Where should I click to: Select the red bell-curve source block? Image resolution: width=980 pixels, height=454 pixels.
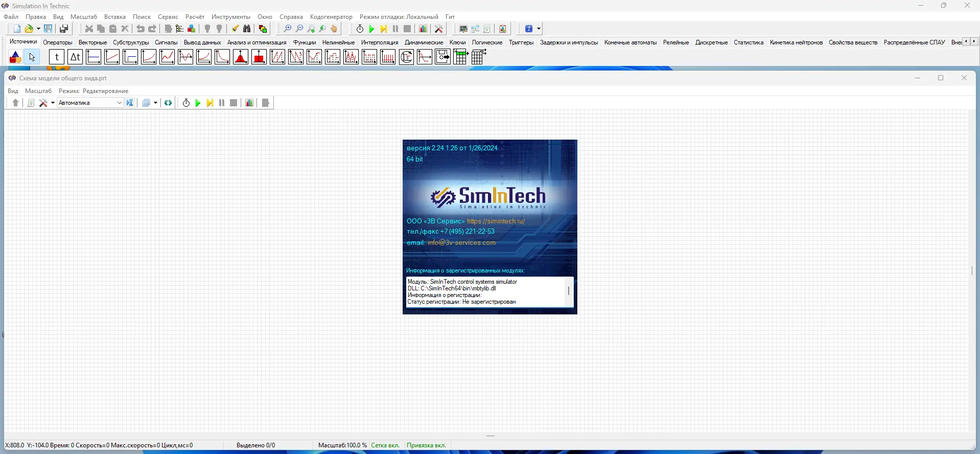click(241, 57)
